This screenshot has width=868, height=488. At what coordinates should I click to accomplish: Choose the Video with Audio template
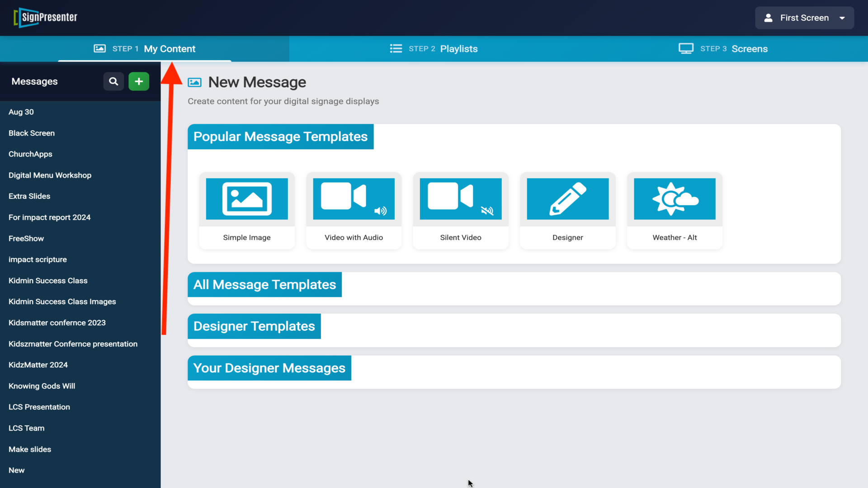pos(354,199)
